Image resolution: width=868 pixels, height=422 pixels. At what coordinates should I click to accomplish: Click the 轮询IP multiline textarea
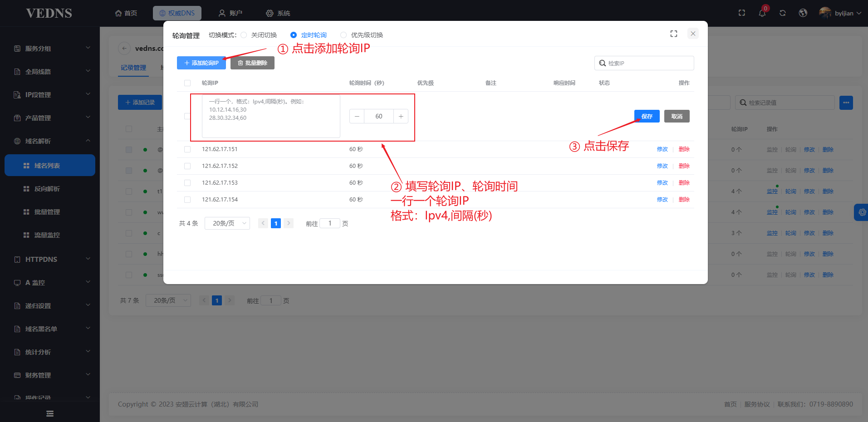271,116
